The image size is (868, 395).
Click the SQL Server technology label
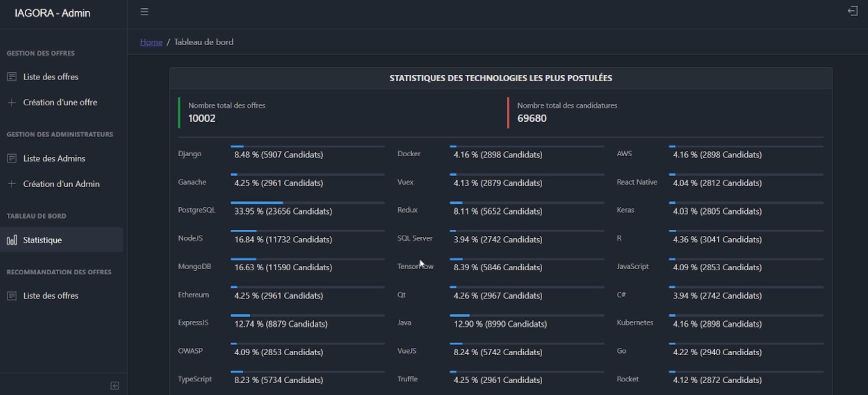(x=415, y=238)
